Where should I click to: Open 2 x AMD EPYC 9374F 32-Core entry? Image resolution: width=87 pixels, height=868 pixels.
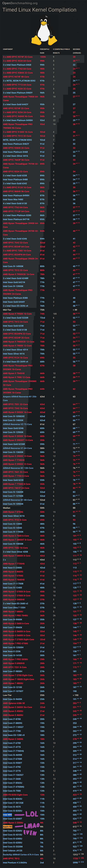pos(18,57)
